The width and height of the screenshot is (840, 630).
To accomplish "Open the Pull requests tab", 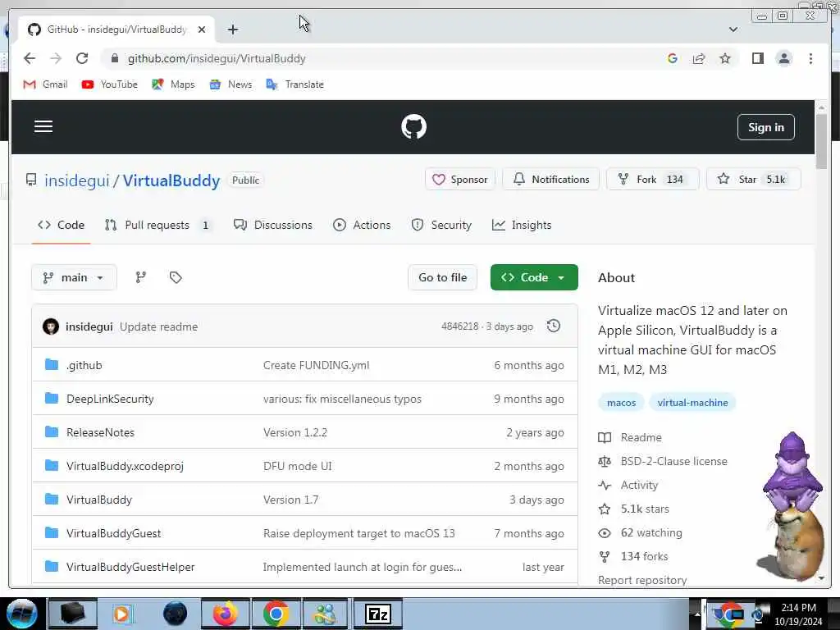I will (x=157, y=225).
